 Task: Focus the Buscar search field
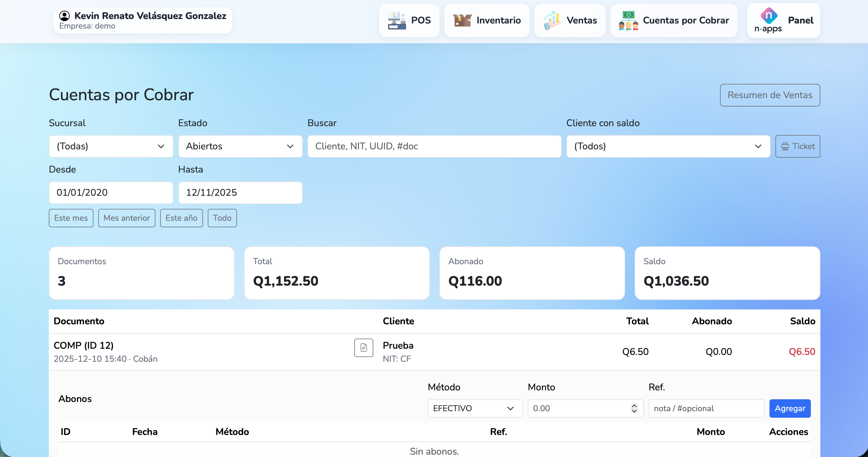(x=434, y=146)
